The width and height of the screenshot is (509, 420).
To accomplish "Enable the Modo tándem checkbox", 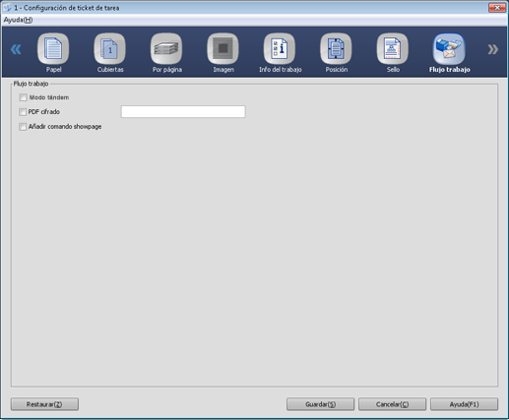I will 23,97.
